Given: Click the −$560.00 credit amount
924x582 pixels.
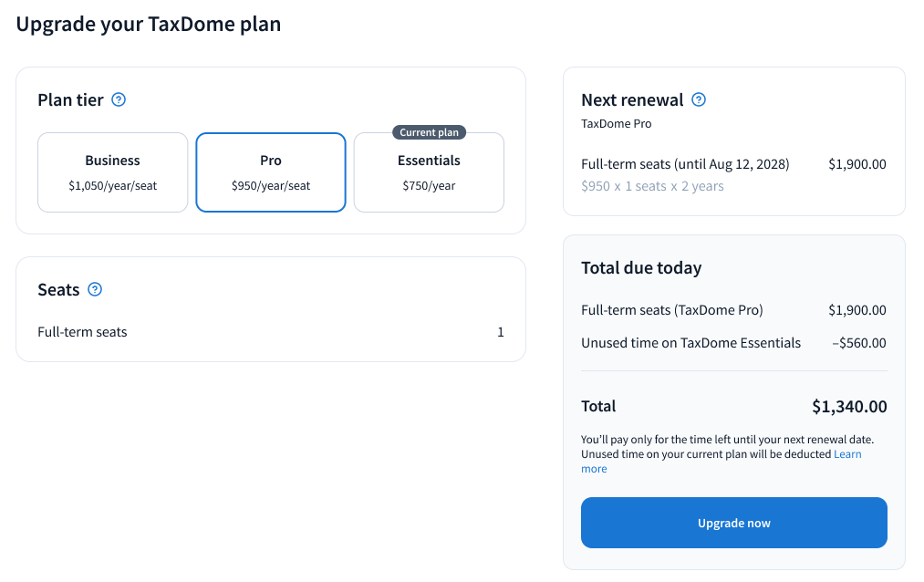Looking at the screenshot, I should 858,343.
